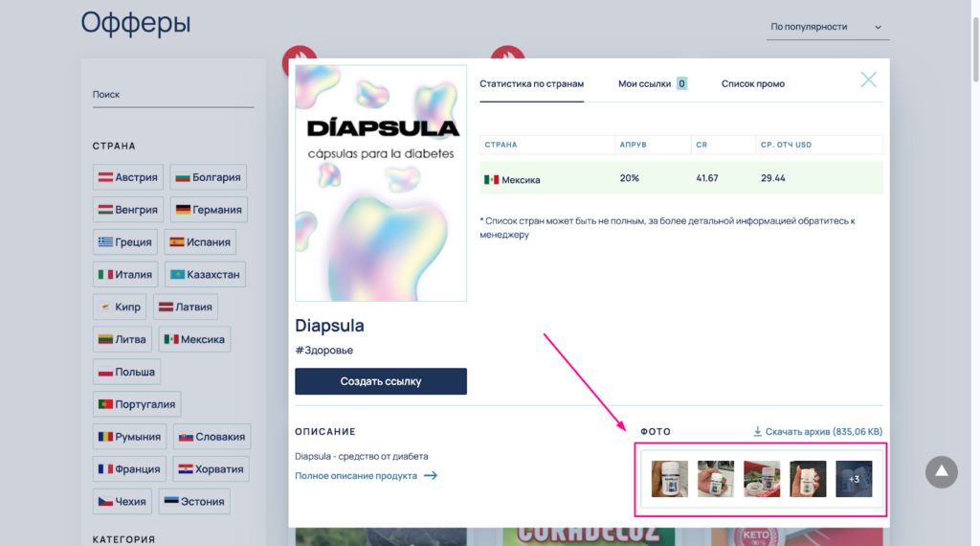Click the 'Поиск' search field
The image size is (980, 546).
point(172,95)
